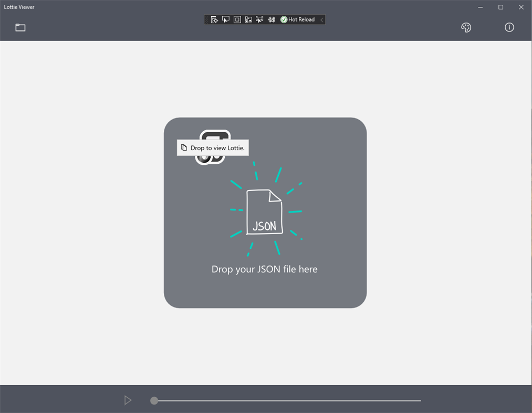The image size is (532, 413).
Task: Click the binding failures icon
Action: click(x=272, y=19)
